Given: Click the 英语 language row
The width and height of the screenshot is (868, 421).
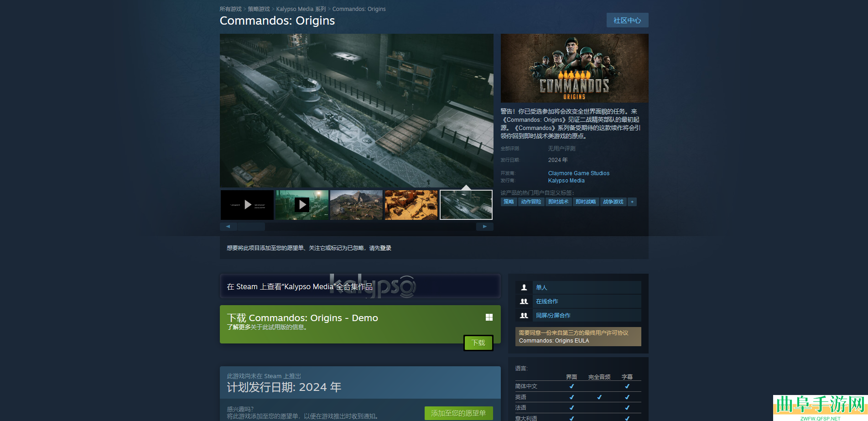Looking at the screenshot, I should coord(578,397).
